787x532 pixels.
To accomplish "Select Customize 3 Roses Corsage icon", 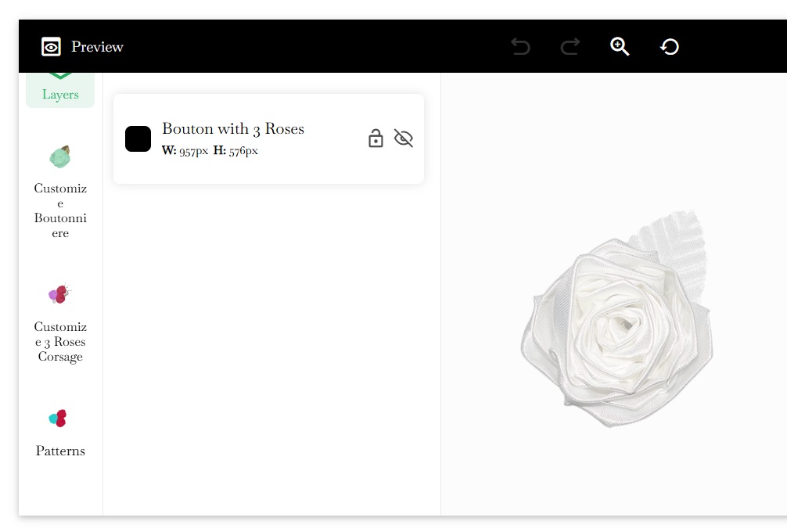I will 59,294.
